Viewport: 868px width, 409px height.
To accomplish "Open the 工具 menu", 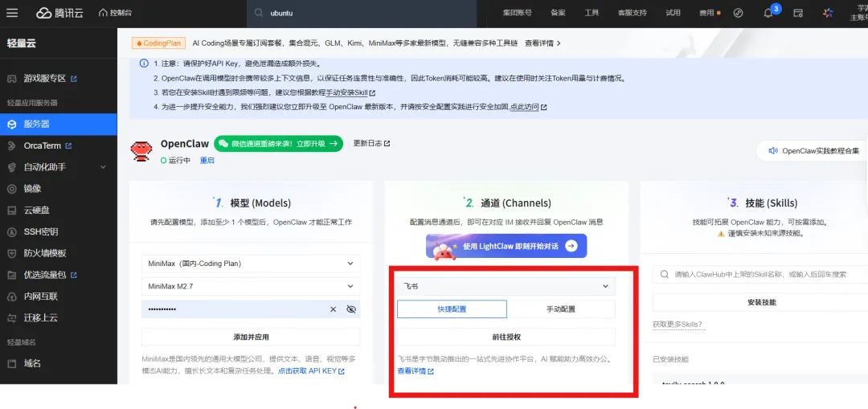I will (x=592, y=13).
